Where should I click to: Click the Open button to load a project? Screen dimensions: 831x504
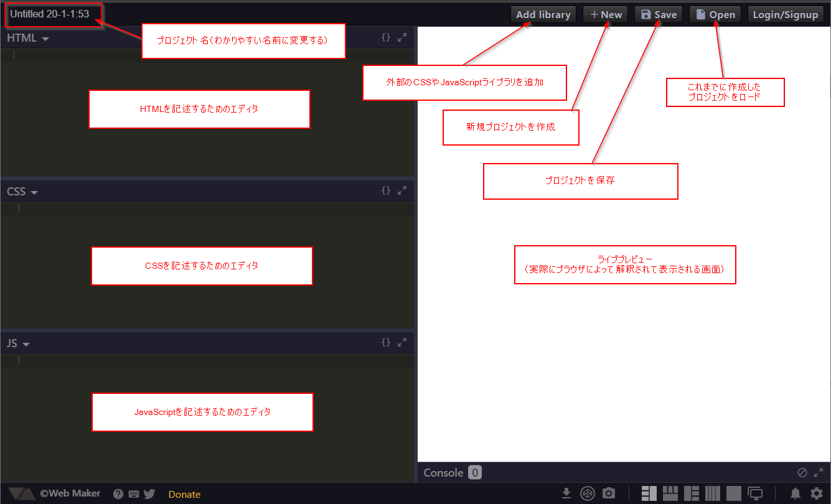click(x=715, y=14)
